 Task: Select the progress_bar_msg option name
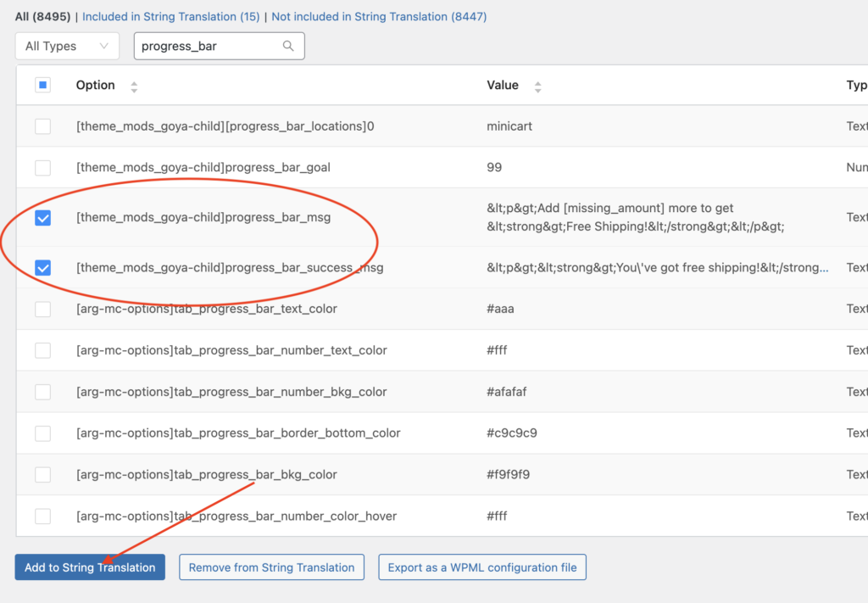pos(203,217)
